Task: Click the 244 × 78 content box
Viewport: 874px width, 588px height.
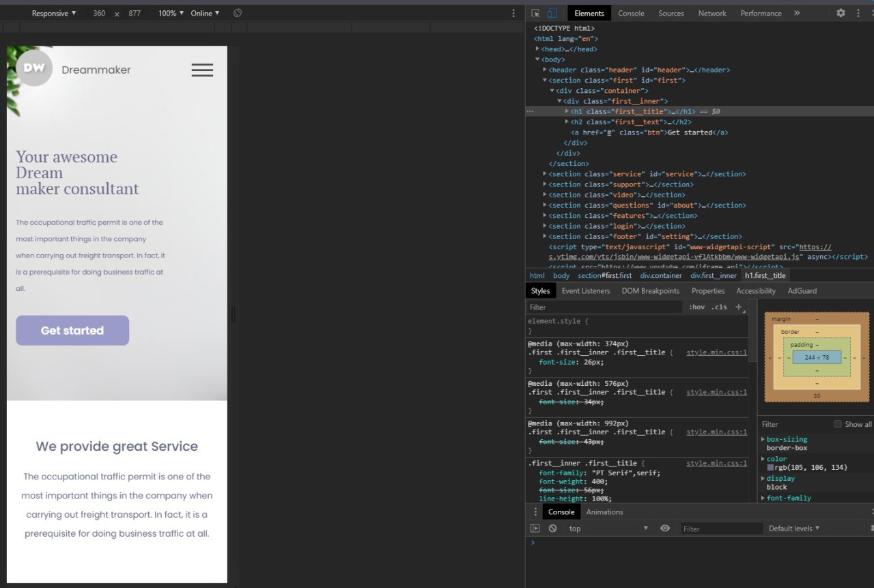Action: coord(817,357)
